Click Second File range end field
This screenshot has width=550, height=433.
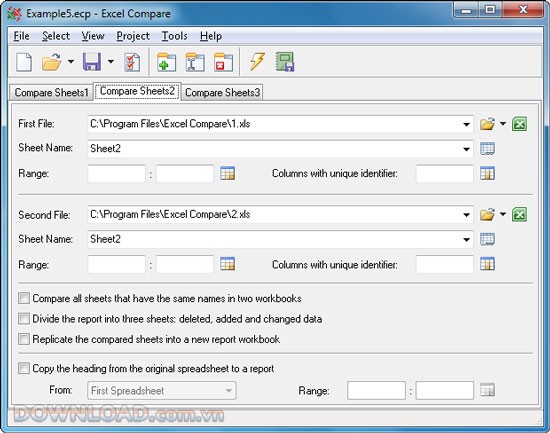click(185, 264)
